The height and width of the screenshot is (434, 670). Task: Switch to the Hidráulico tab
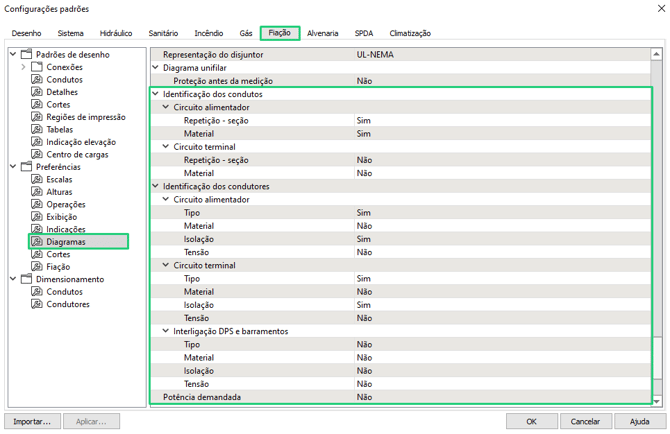(x=116, y=33)
